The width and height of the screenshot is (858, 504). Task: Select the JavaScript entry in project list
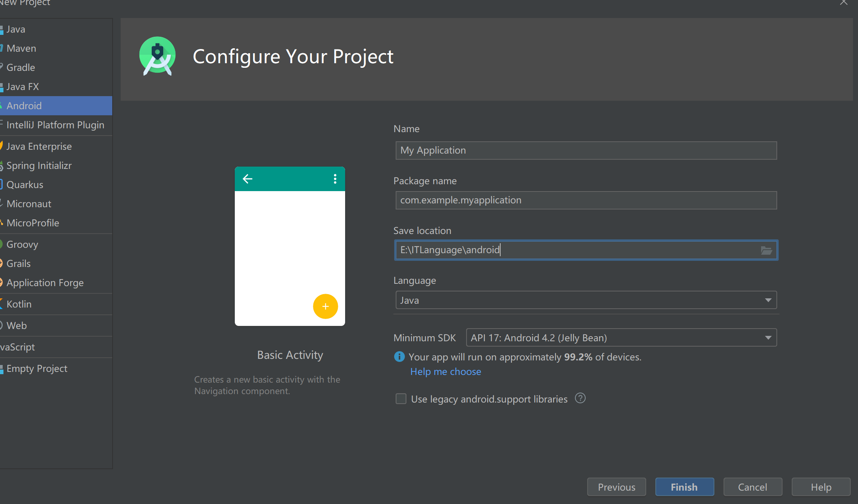(56, 347)
